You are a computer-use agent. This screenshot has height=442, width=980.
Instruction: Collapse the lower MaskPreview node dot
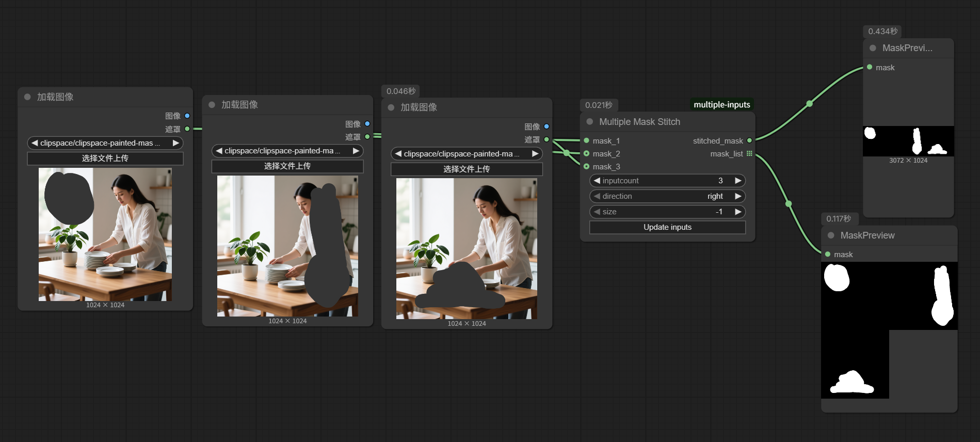pos(831,235)
